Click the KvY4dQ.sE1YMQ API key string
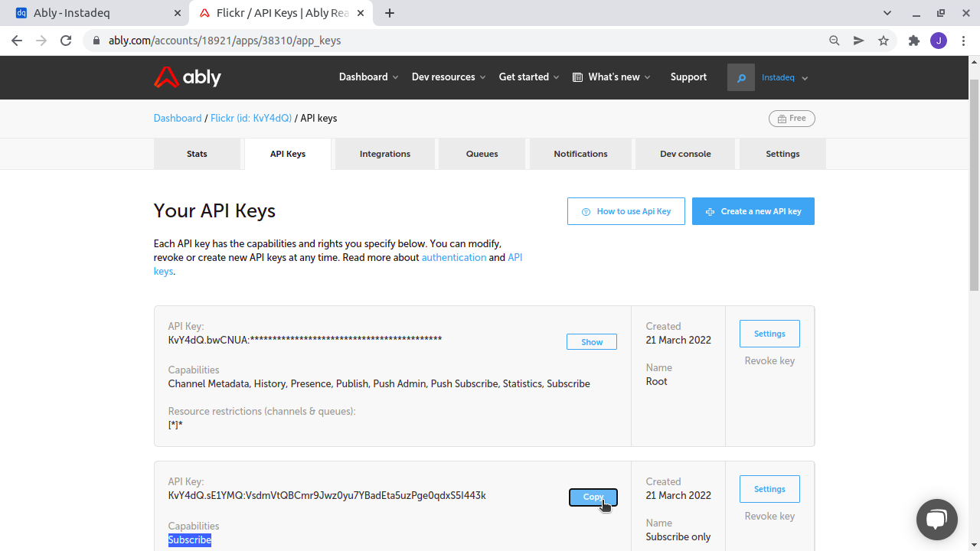This screenshot has height=551, width=980. 327,495
